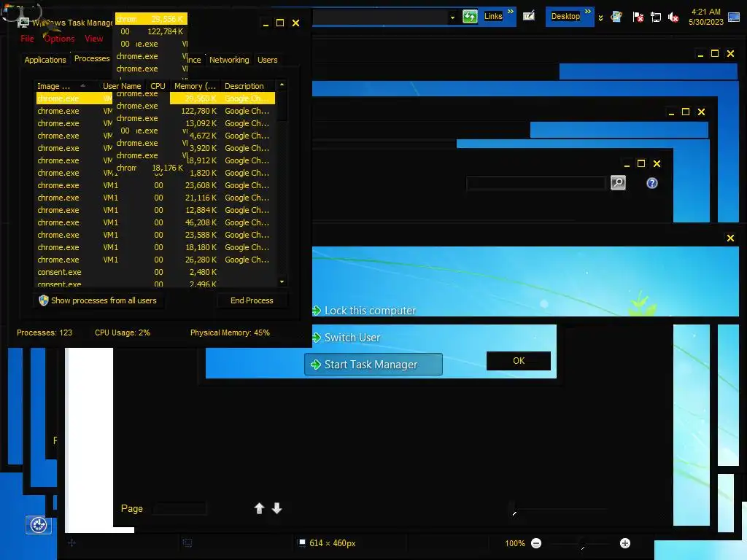Select chrome.exe row using 18,180 K

155,247
